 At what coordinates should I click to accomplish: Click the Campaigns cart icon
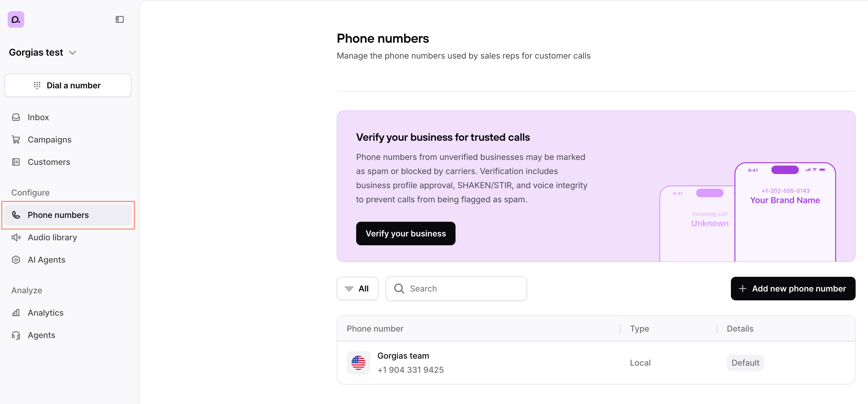coord(16,139)
